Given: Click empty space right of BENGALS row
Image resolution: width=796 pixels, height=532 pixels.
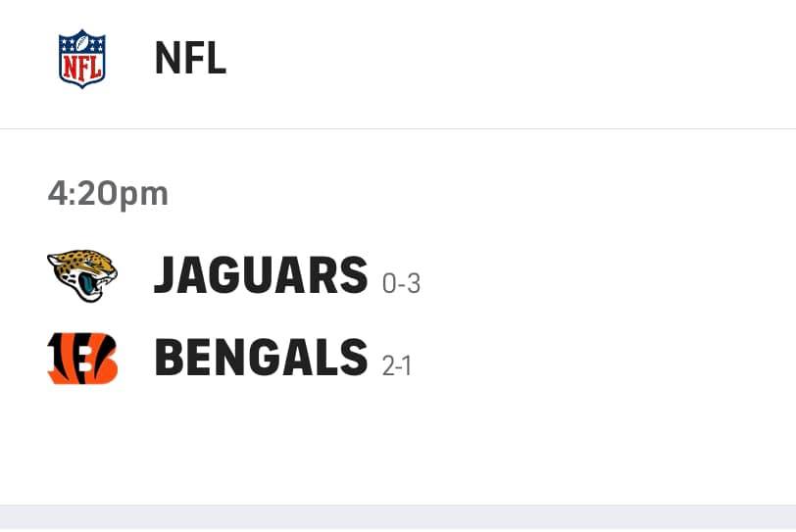Looking at the screenshot, I should tap(604, 358).
